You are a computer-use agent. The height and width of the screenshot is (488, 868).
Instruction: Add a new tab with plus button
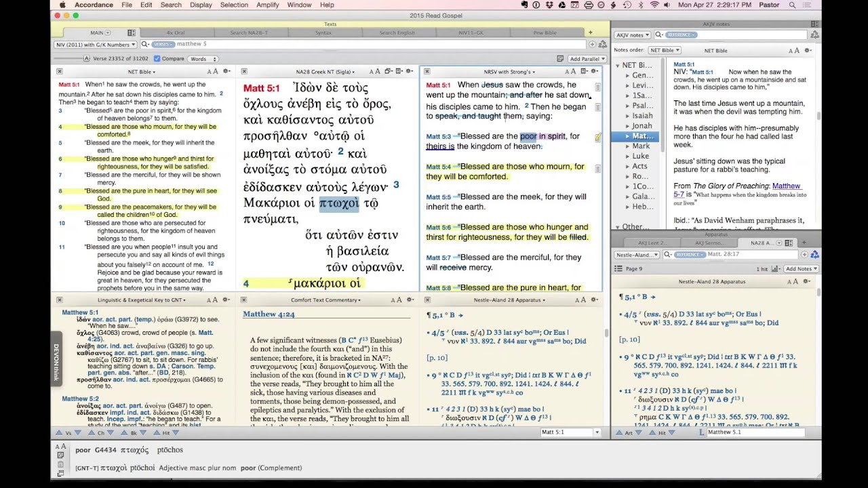(x=590, y=33)
